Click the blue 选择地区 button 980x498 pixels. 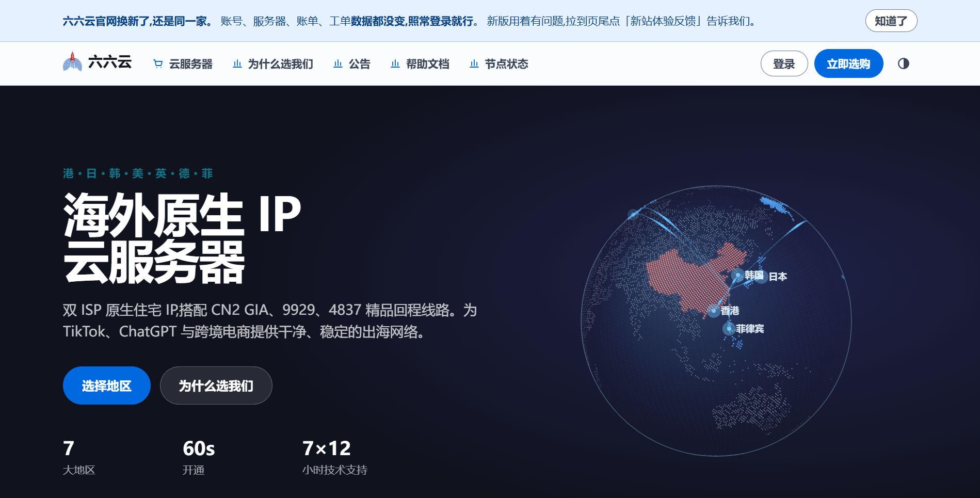107,385
